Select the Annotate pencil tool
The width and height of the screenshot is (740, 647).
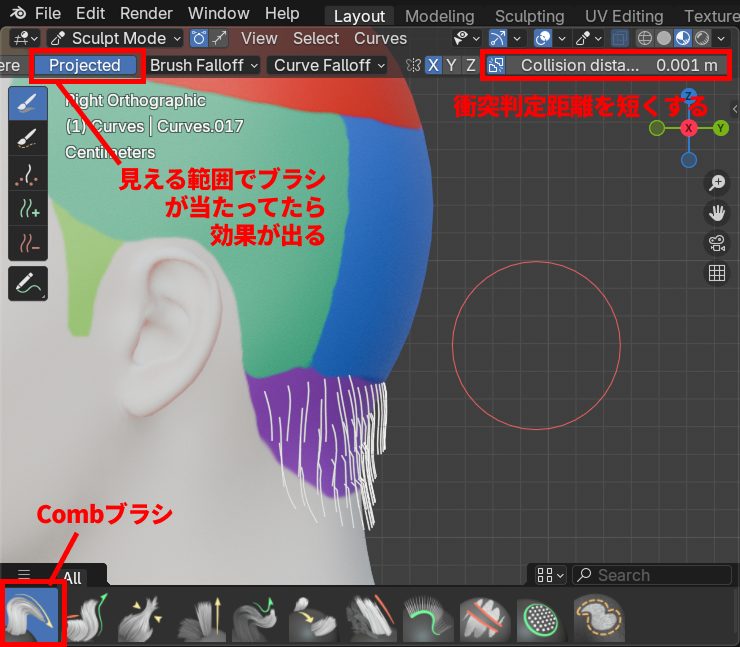coord(28,283)
